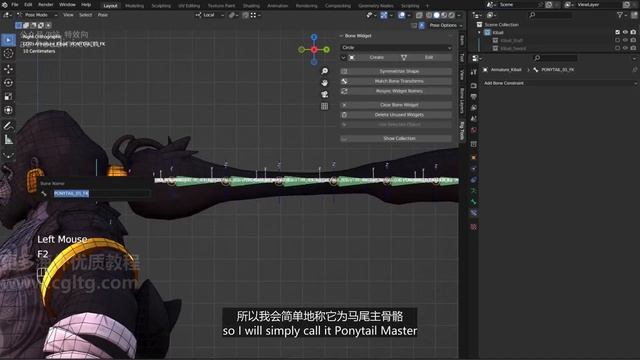The width and height of the screenshot is (640, 360).
Task: Toggle Kibali collection exclude checkbox
Action: [618, 32]
